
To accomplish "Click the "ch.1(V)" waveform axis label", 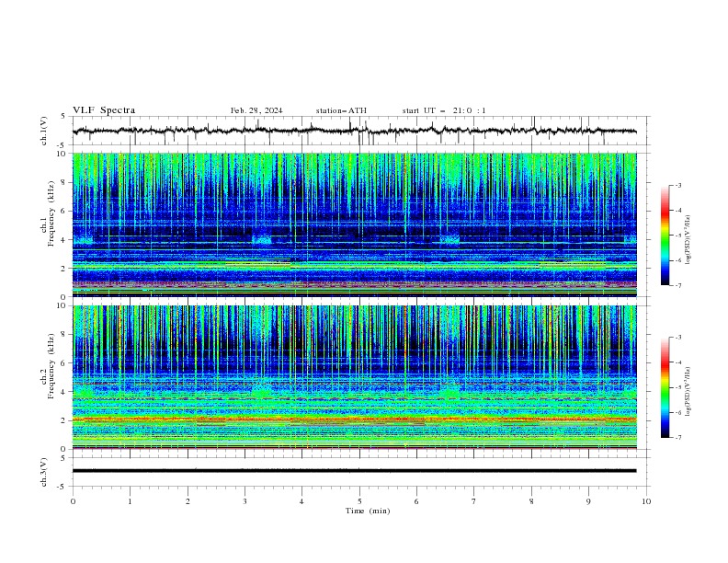I will [x=44, y=131].
